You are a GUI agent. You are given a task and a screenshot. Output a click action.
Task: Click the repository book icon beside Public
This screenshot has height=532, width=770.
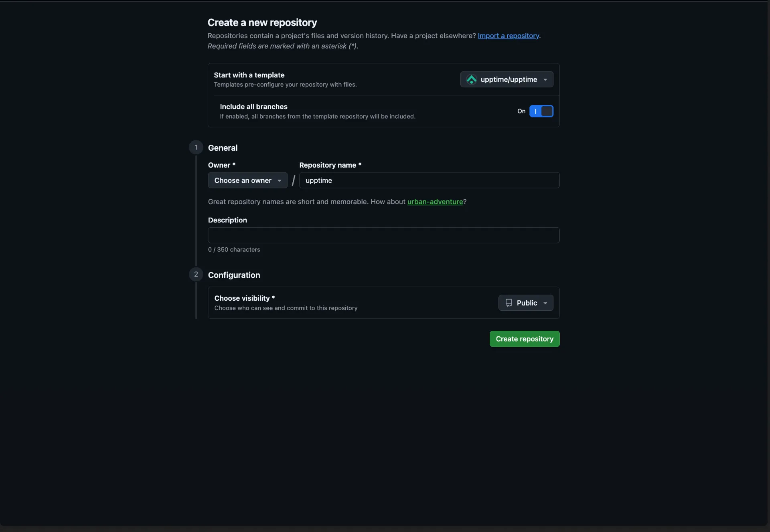[509, 303]
